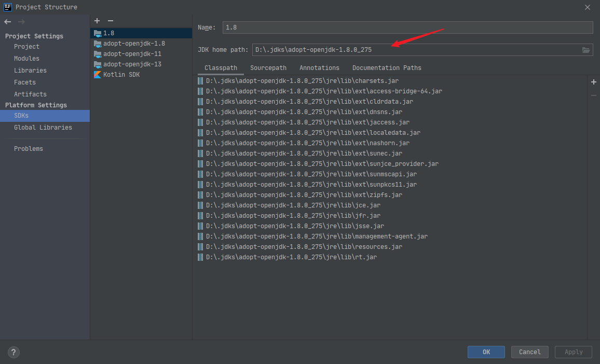Select the 1.8 SDK entry
This screenshot has height=364, width=600.
141,33
